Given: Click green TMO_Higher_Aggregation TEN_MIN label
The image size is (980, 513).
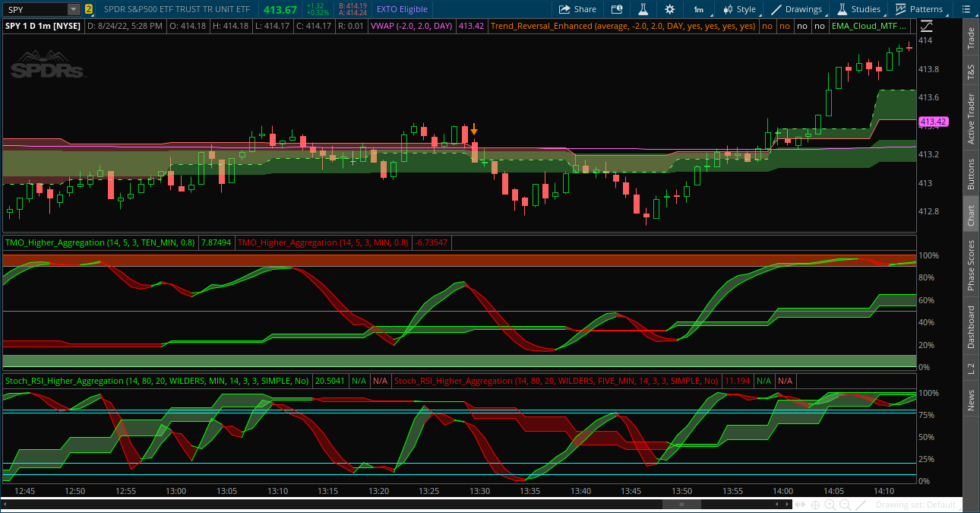Looking at the screenshot, I should 100,243.
